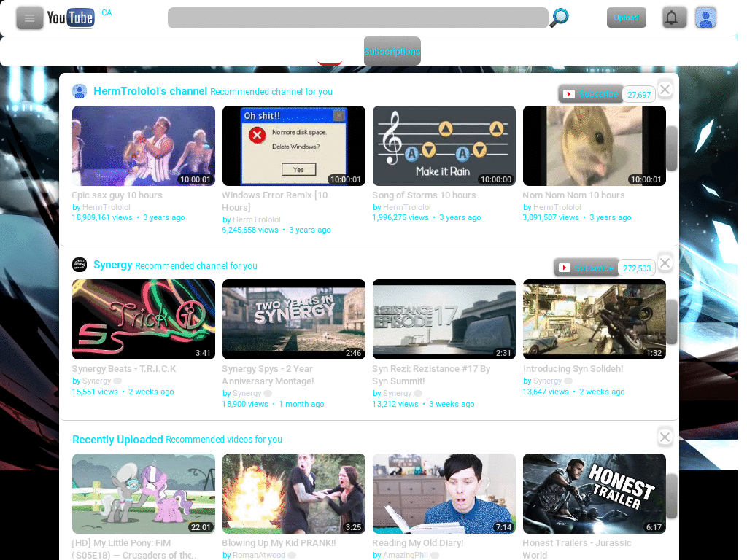The height and width of the screenshot is (560, 747).
Task: Play the 'Epic sax guy 10 hours' thumbnail
Action: click(x=143, y=145)
